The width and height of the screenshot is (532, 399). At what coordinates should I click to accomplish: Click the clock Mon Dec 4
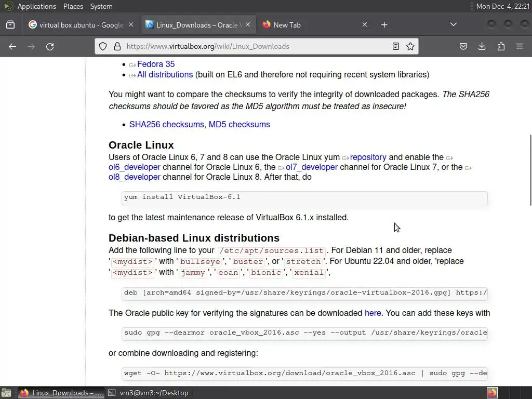pyautogui.click(x=503, y=6)
